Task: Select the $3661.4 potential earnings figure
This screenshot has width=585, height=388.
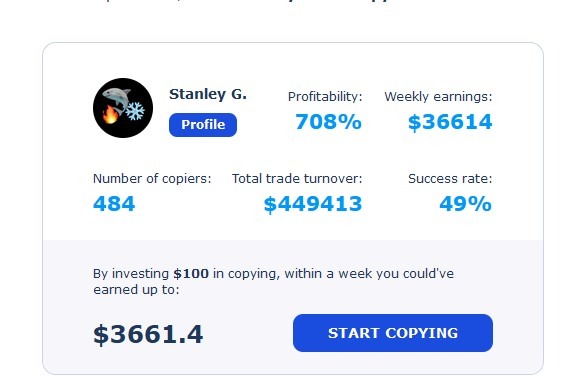Action: coord(148,334)
